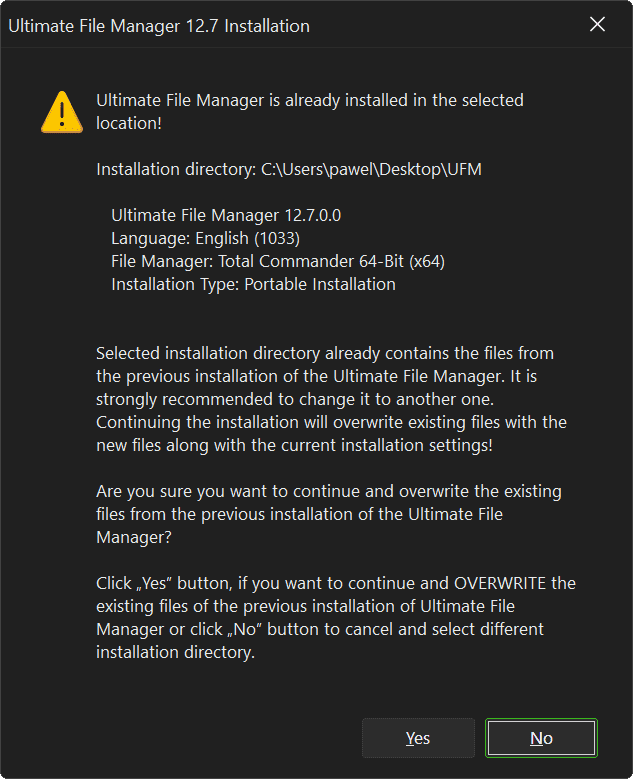Screen dimensions: 633x779
Task: Click the 'Language: English (1033)' line
Action: click(x=205, y=238)
